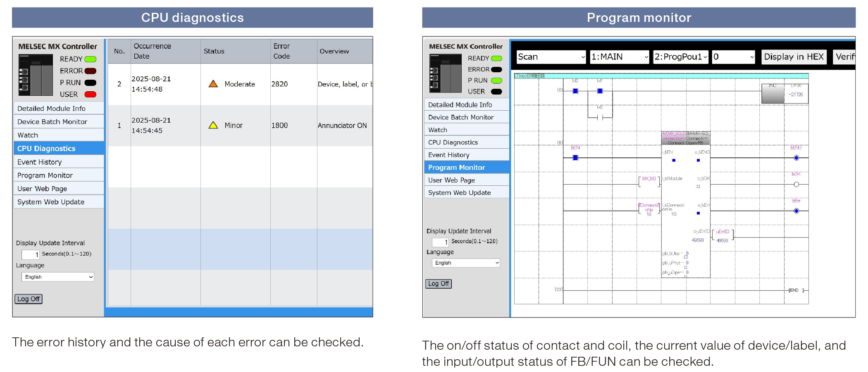Click the green P RUN indicator in Program monitor
The width and height of the screenshot is (868, 372).
tap(496, 81)
